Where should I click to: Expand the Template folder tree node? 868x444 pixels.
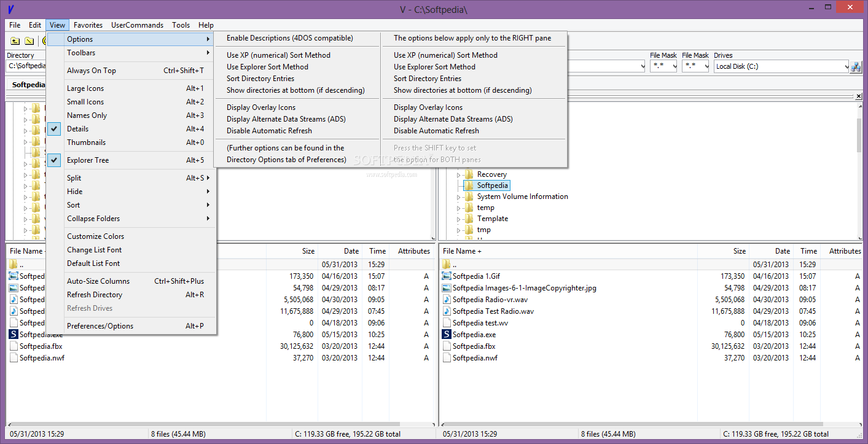(x=458, y=219)
